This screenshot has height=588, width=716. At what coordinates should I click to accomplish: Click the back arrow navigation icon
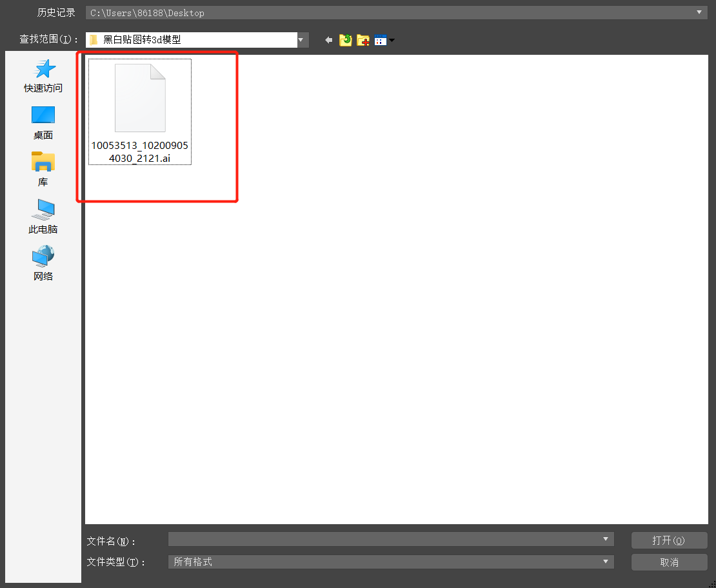[329, 40]
